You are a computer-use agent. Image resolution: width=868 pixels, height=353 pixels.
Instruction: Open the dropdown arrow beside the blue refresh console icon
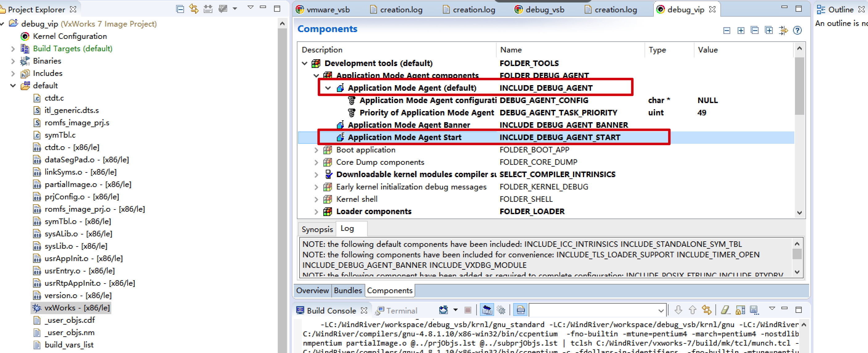[x=456, y=310]
